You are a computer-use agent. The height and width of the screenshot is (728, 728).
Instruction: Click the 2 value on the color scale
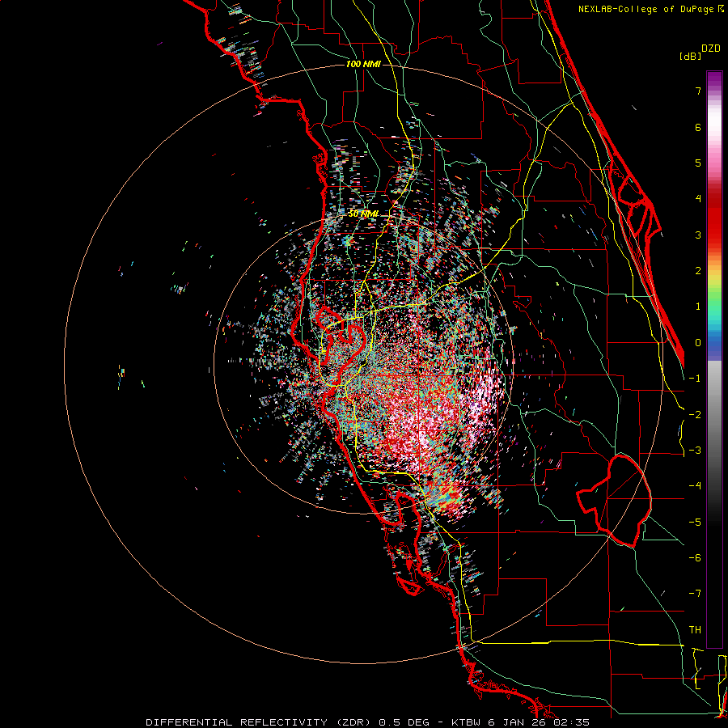pos(698,271)
